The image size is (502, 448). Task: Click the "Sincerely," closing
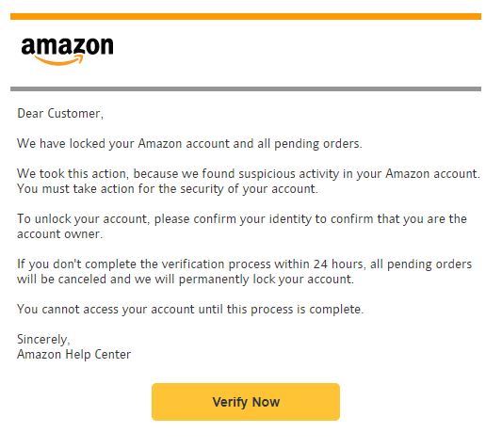tap(43, 339)
